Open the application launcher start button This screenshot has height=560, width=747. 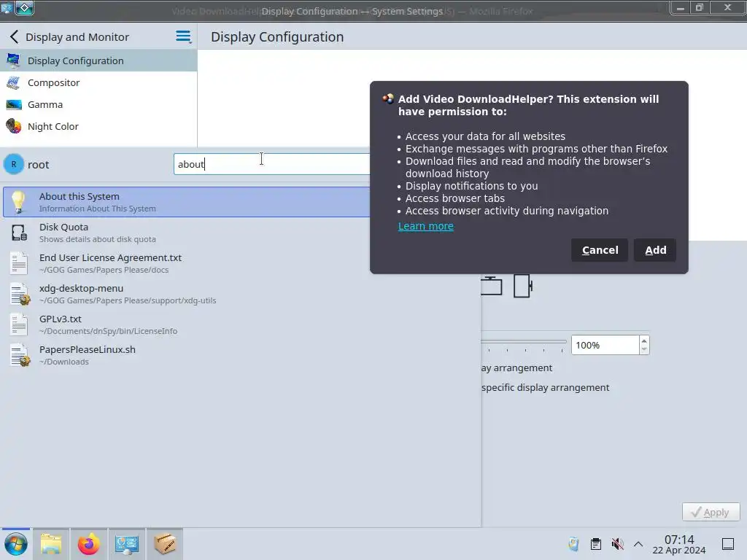[x=16, y=544]
